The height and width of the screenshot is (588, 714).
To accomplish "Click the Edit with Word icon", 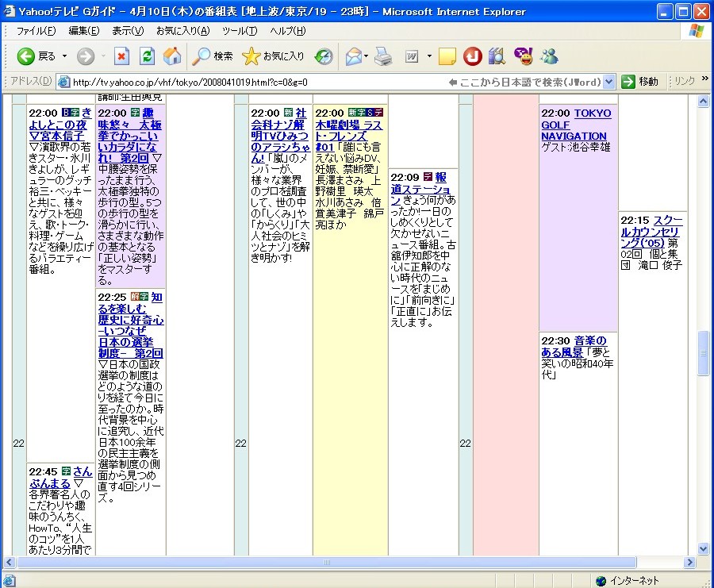I will click(x=412, y=56).
